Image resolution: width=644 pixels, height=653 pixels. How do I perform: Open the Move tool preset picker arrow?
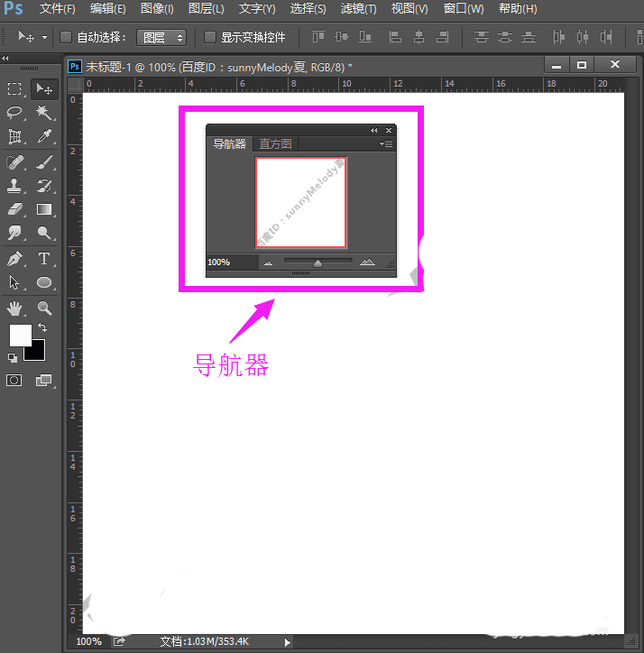44,37
